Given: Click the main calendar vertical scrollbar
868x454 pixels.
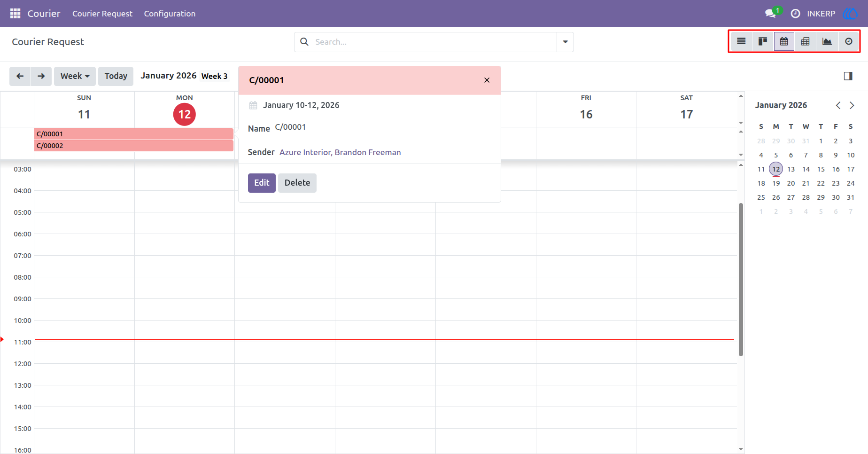Looking at the screenshot, I should coord(741,280).
